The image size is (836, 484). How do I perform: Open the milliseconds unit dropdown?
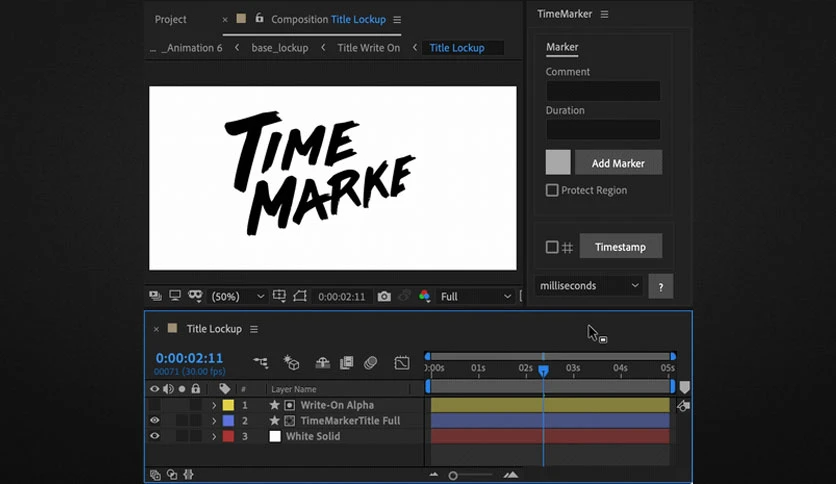[x=589, y=286]
